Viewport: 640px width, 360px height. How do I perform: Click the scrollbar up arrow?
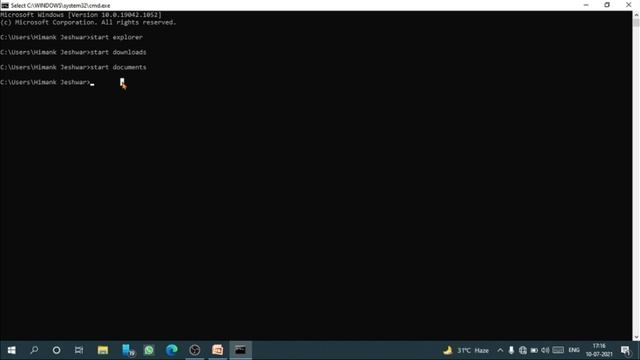click(x=636, y=15)
